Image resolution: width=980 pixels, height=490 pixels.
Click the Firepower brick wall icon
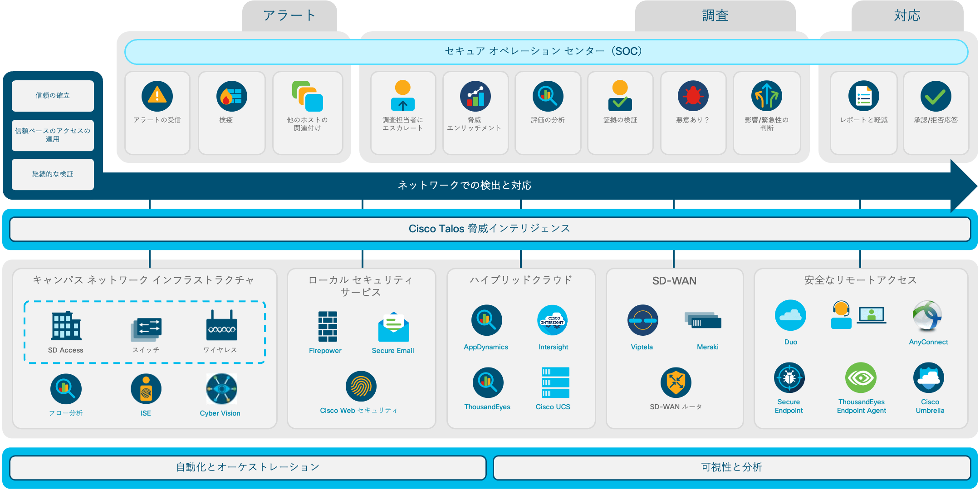[x=328, y=327]
